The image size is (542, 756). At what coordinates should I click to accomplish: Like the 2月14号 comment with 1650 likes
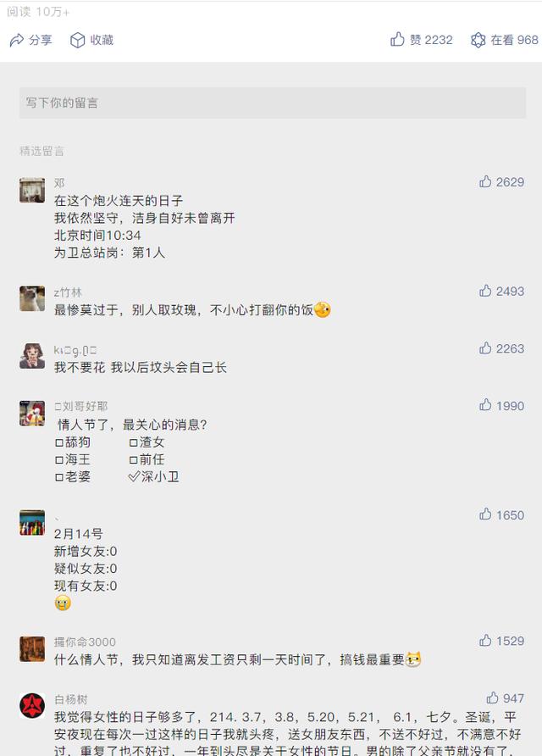(x=485, y=514)
